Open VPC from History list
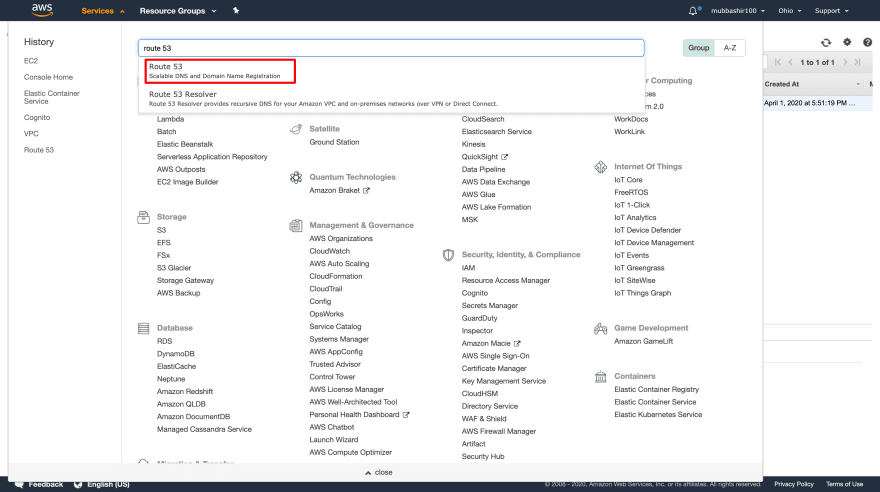Screen dimensions: 880x492 tap(31, 134)
